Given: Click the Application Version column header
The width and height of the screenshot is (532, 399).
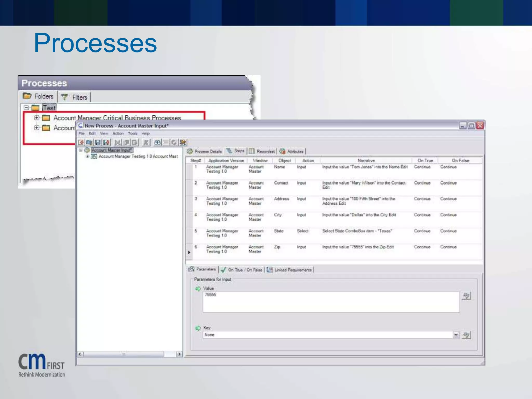Looking at the screenshot, I should (x=226, y=161).
